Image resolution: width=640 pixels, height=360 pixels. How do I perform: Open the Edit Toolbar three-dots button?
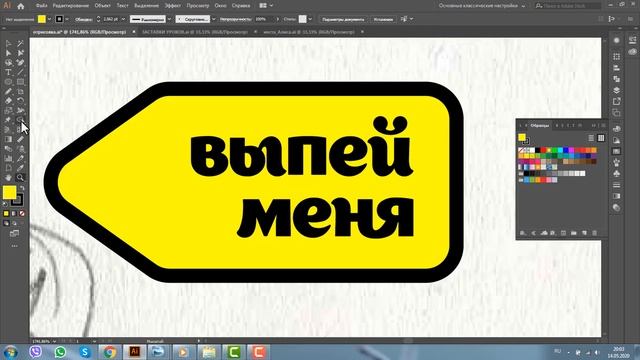(x=14, y=246)
